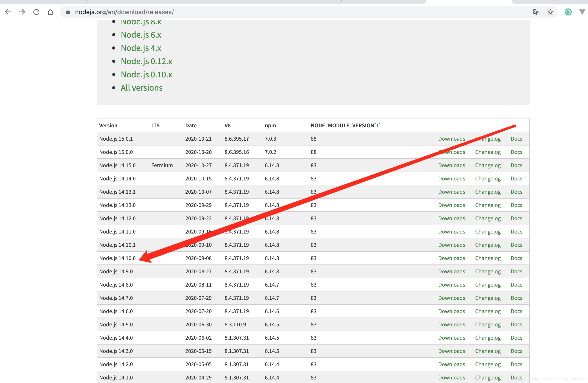Open Changelog for Node.js 14.15.0
This screenshot has width=588, height=383.
pos(488,165)
